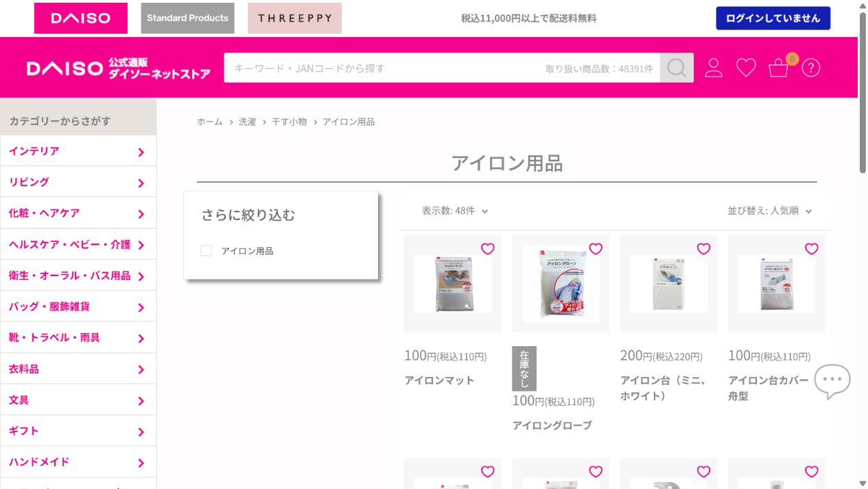Viewport: 868px width, 489px height.
Task: Click the DAISO ネットストア logo
Action: [x=118, y=68]
